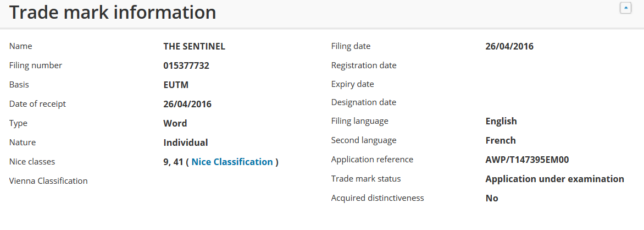Click the EUTM basis value
644x230 pixels.
tap(176, 85)
